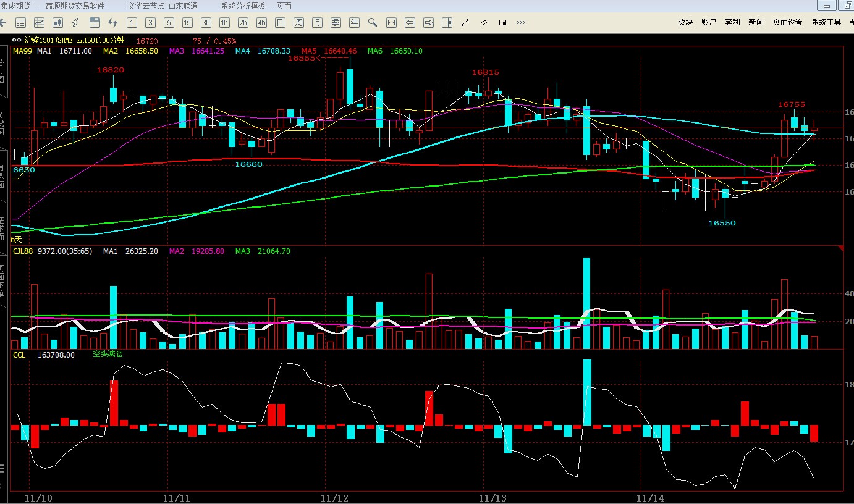This screenshot has height=504, width=854.
Task: Open the 页面设置 dropdown menu
Action: tap(787, 22)
